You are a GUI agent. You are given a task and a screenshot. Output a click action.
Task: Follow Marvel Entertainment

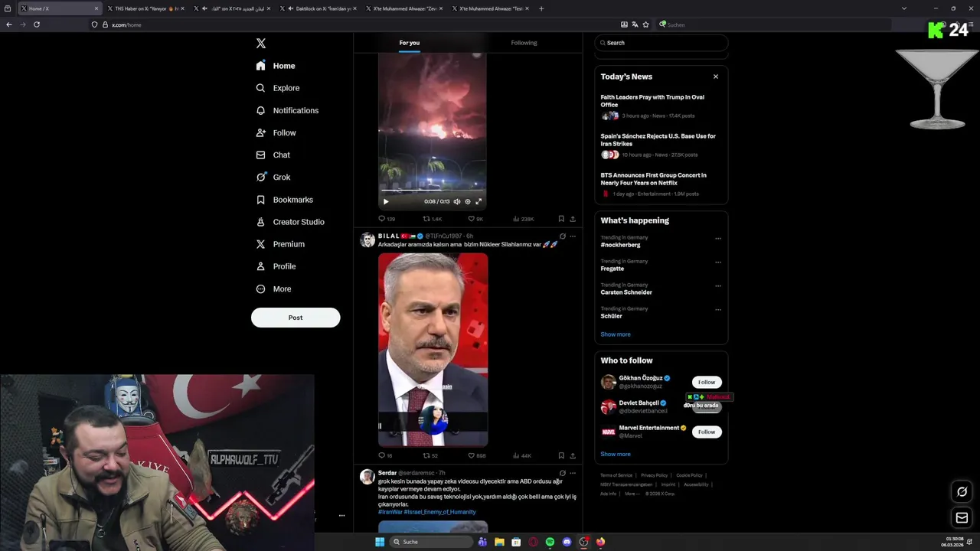pyautogui.click(x=707, y=432)
